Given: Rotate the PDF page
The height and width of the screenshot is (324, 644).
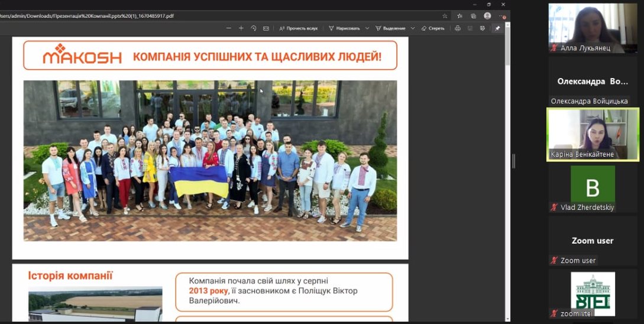Looking at the screenshot, I should point(254,28).
